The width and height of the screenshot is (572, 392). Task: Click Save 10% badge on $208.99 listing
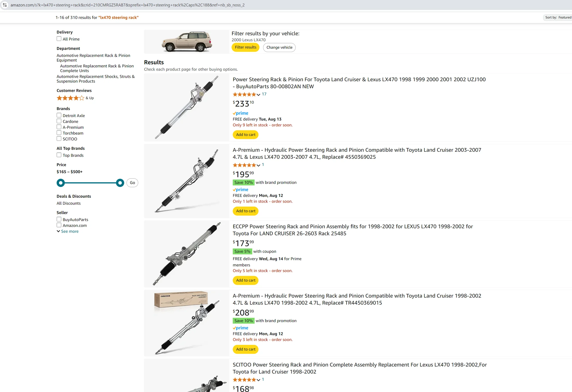(x=244, y=321)
